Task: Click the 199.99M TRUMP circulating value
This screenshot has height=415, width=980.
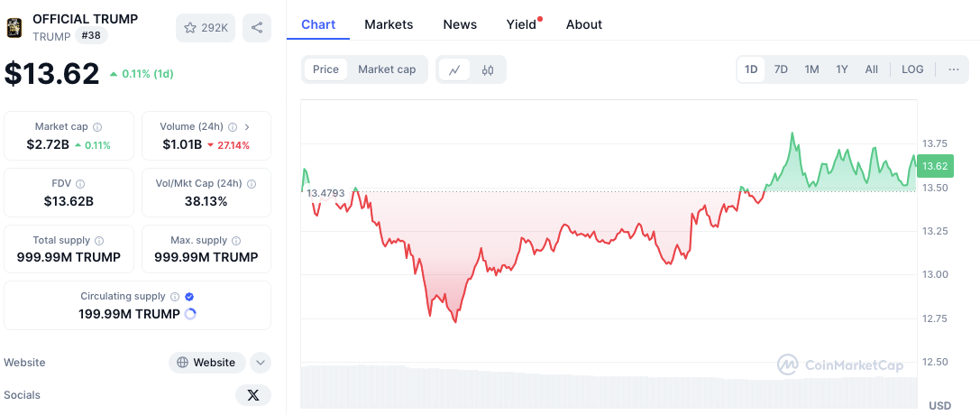Action: [130, 314]
